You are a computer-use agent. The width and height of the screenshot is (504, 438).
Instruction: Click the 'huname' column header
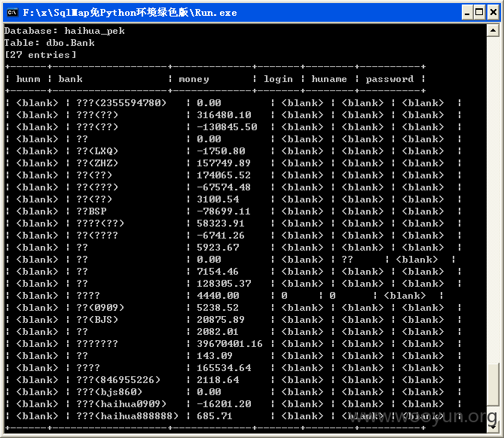[x=329, y=79]
